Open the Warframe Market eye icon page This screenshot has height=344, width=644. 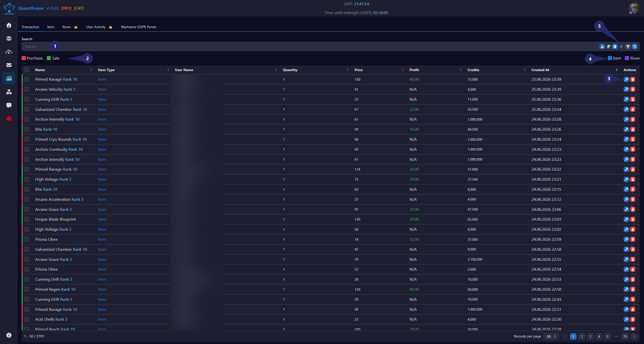(x=9, y=52)
